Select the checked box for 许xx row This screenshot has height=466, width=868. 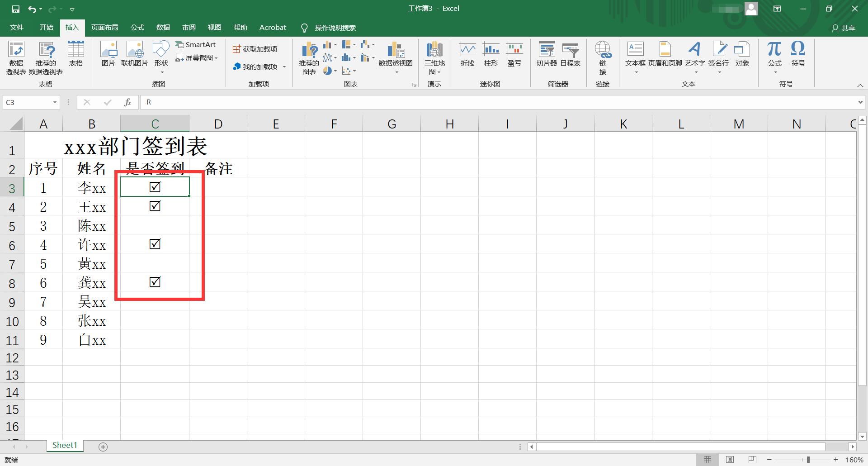(x=155, y=244)
